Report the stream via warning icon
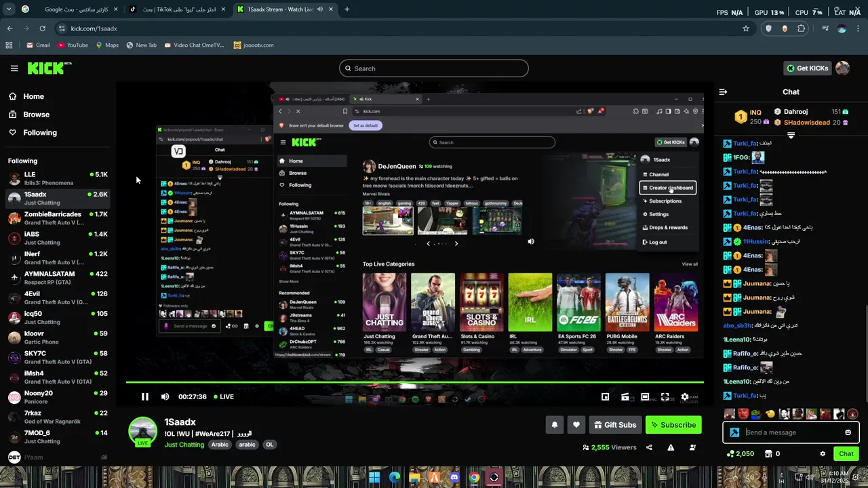 click(671, 447)
